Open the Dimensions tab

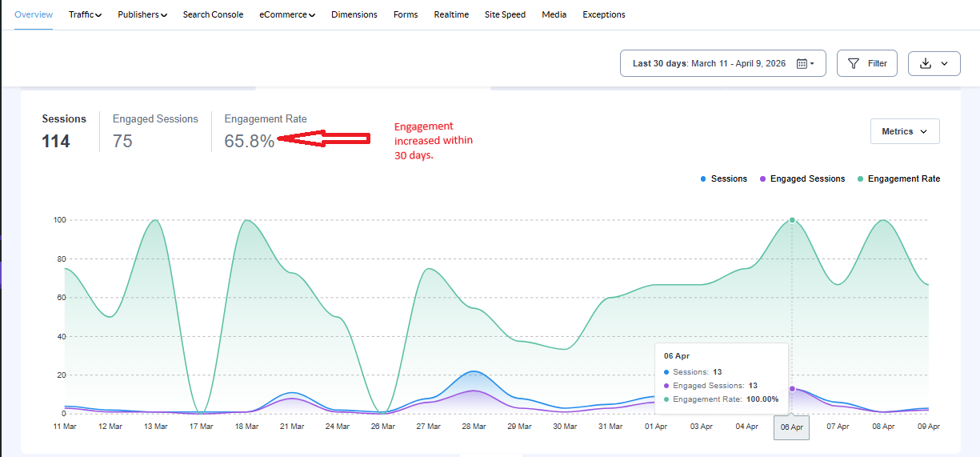click(x=354, y=14)
